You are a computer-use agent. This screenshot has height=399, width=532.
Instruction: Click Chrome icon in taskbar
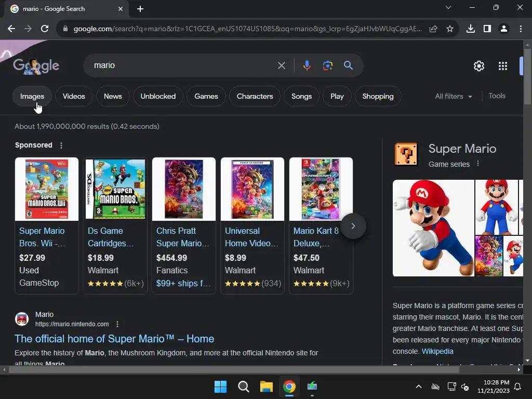(x=289, y=387)
